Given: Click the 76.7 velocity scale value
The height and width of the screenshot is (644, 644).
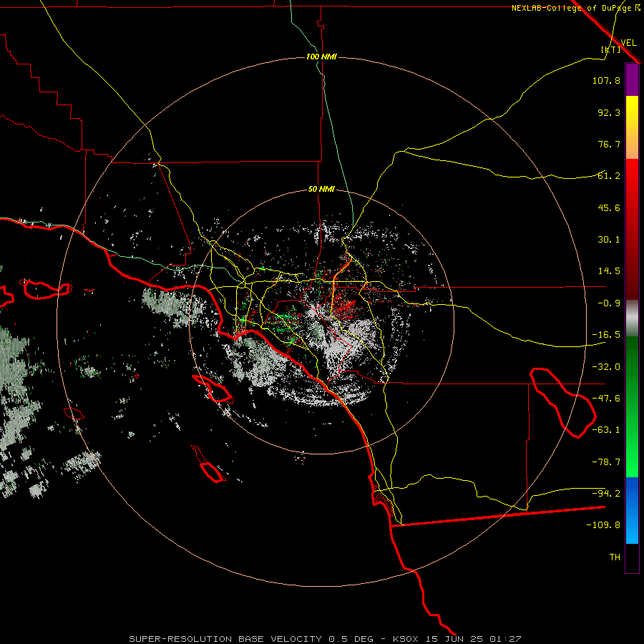Looking at the screenshot, I should click(x=609, y=144).
